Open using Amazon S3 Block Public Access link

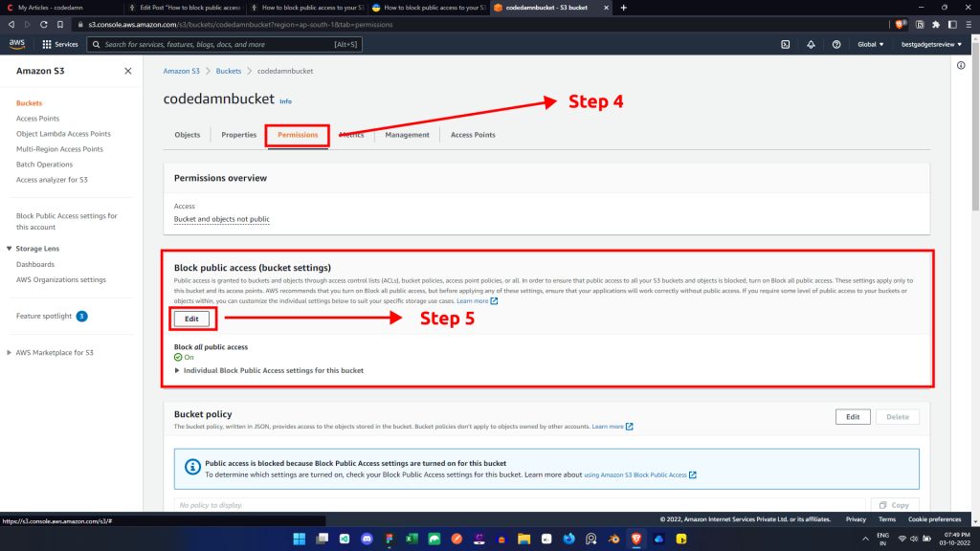tap(640, 474)
